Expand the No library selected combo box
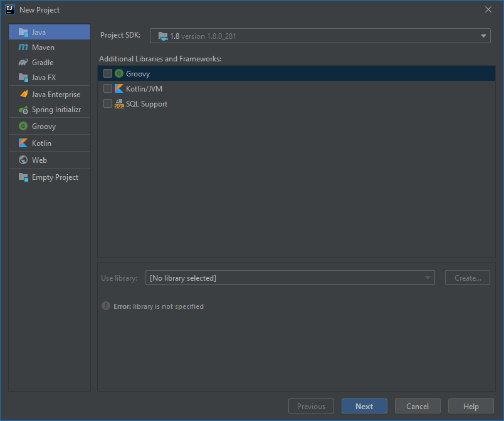This screenshot has width=504, height=421. (x=428, y=278)
